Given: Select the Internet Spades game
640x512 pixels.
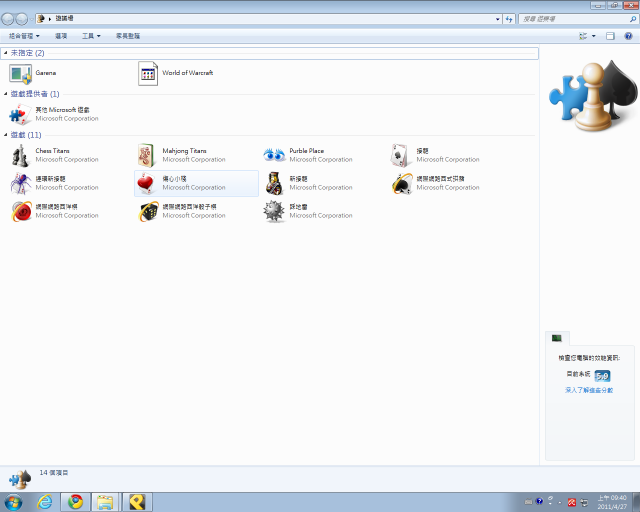Looking at the screenshot, I should [435, 183].
